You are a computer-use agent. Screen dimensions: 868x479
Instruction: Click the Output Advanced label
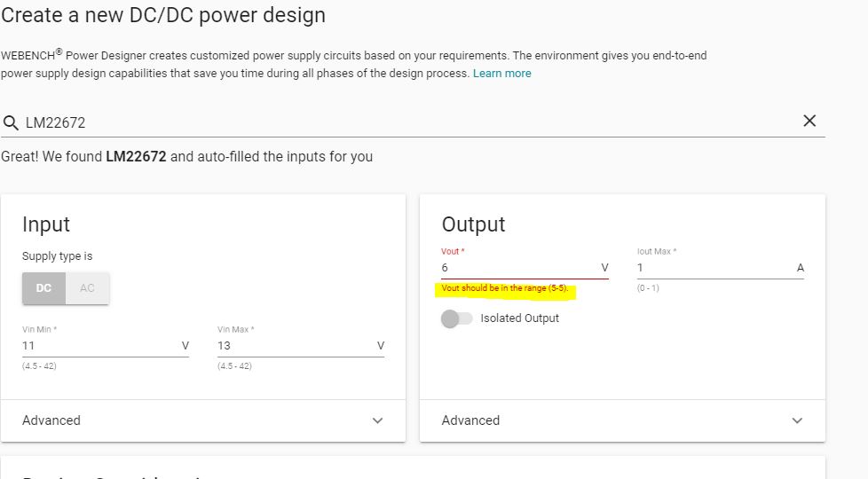coord(470,420)
